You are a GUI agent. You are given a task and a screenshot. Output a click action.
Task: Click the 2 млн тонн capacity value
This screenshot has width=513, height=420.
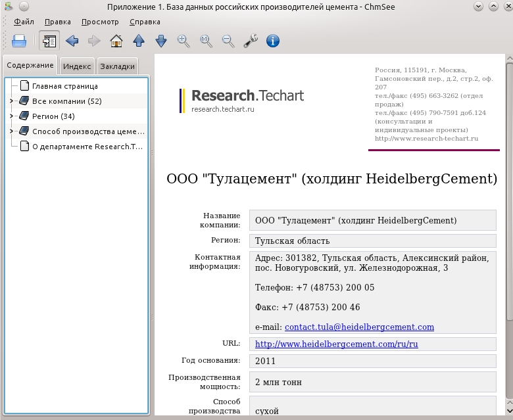(x=278, y=382)
